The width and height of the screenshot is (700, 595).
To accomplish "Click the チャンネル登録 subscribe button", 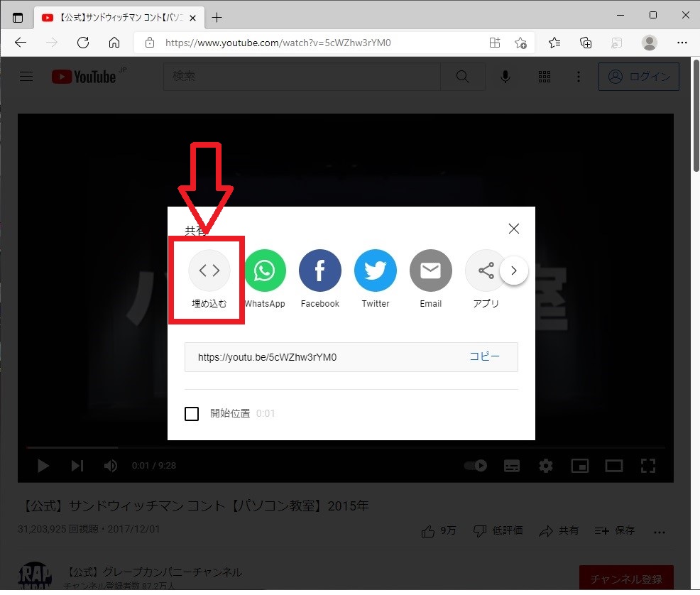I will [626, 579].
